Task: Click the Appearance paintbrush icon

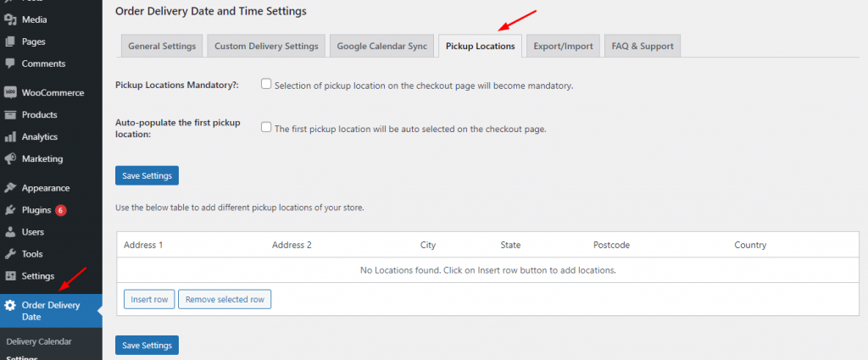Action: 9,188
